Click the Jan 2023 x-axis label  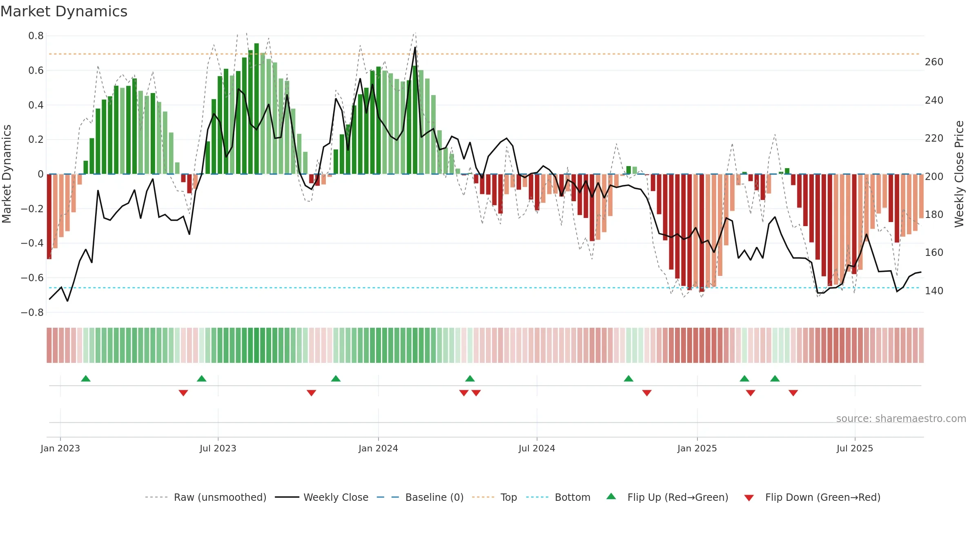(60, 448)
